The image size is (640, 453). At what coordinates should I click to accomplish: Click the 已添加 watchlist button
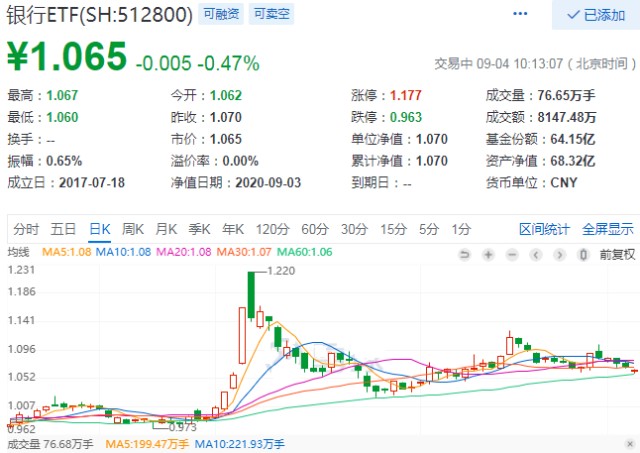[x=596, y=15]
